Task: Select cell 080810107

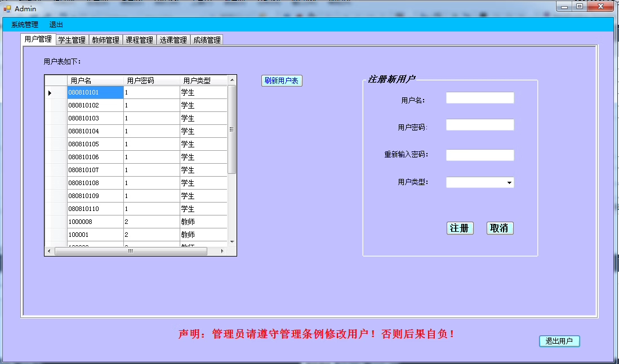Action: pos(95,170)
